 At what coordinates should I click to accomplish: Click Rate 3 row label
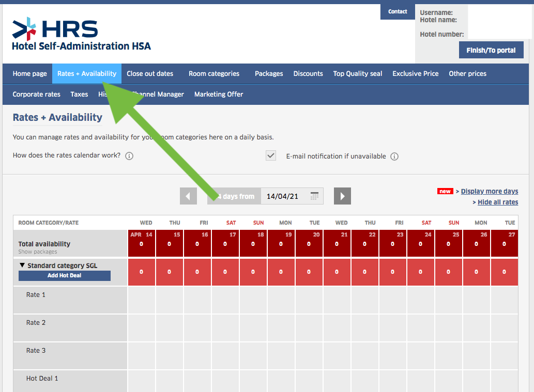(36, 351)
